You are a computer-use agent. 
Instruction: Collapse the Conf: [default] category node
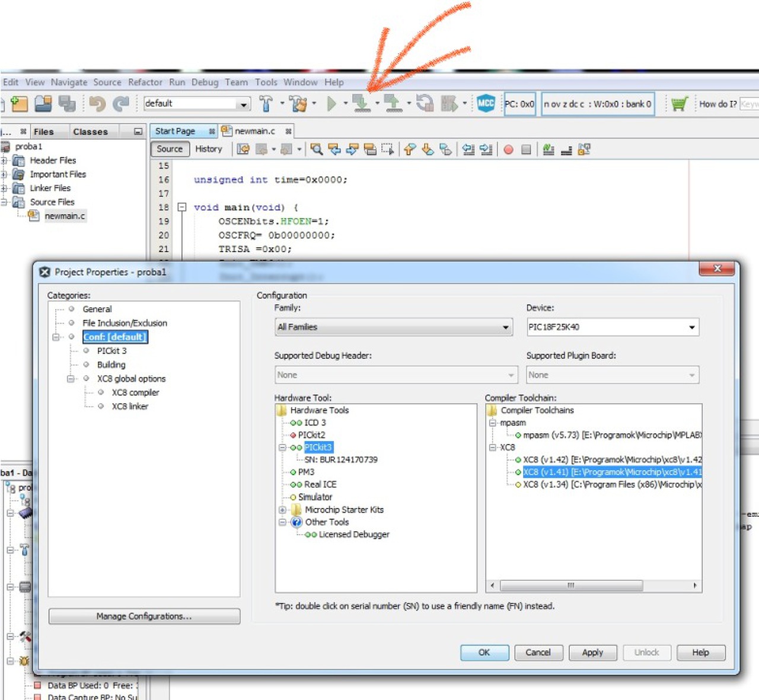(57, 337)
